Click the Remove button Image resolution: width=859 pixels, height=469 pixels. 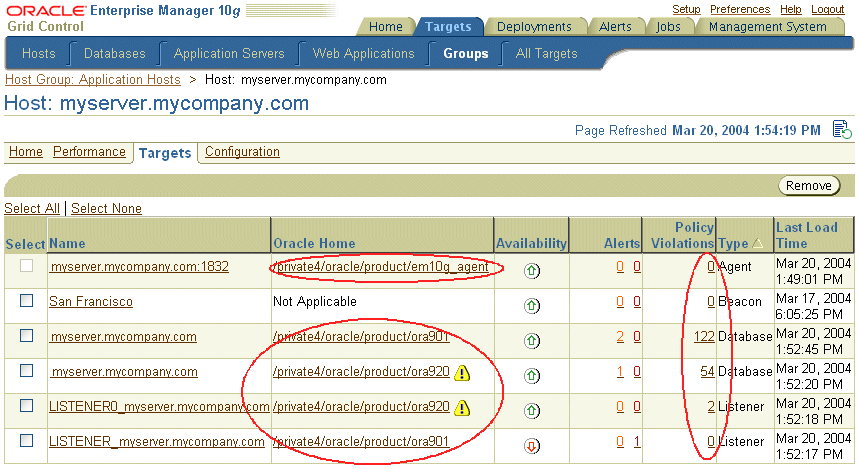point(809,186)
